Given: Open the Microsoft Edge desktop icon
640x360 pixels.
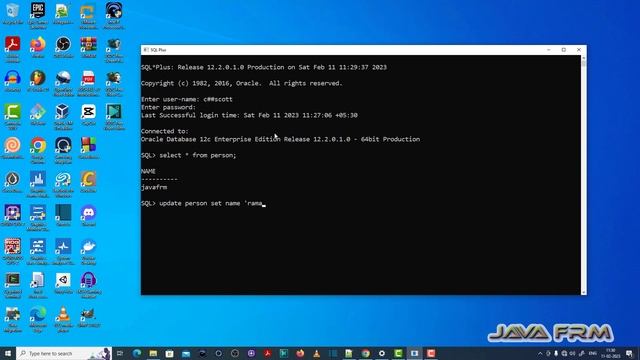Looking at the screenshot, I should [x=38, y=319].
